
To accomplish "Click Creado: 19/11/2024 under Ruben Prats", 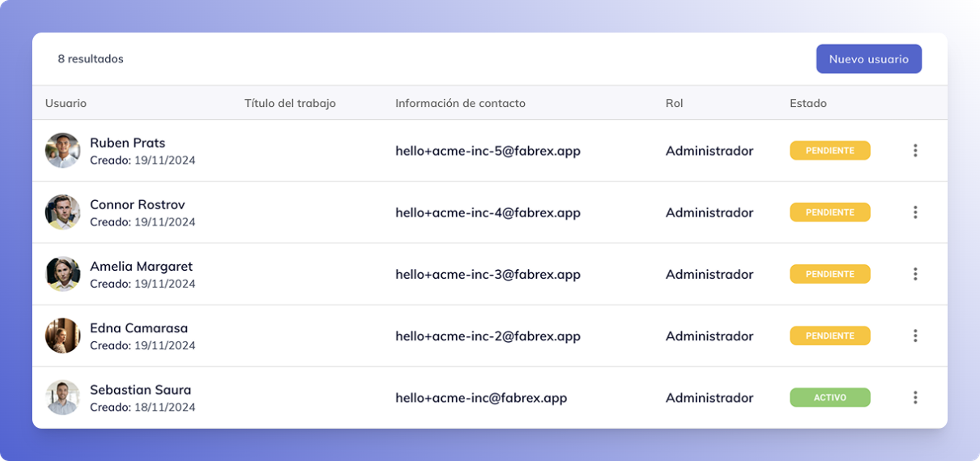I will point(143,161).
